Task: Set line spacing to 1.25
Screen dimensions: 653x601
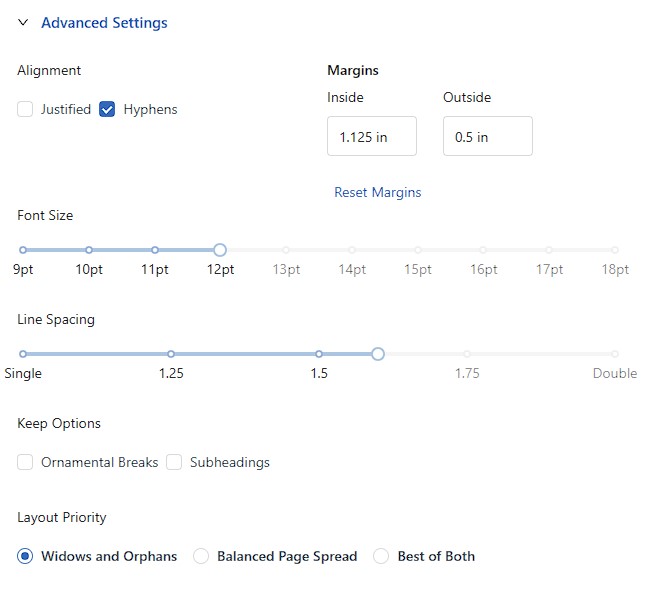Action: (171, 354)
